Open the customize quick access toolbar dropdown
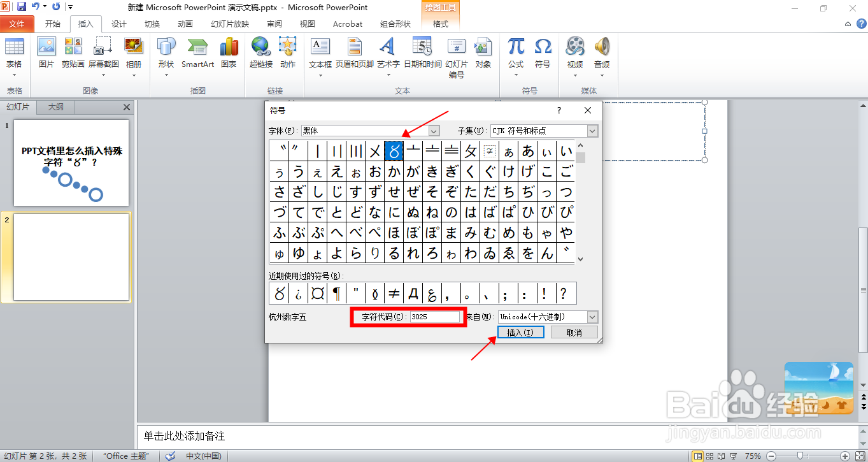Image resolution: width=868 pixels, height=462 pixels. click(70, 7)
